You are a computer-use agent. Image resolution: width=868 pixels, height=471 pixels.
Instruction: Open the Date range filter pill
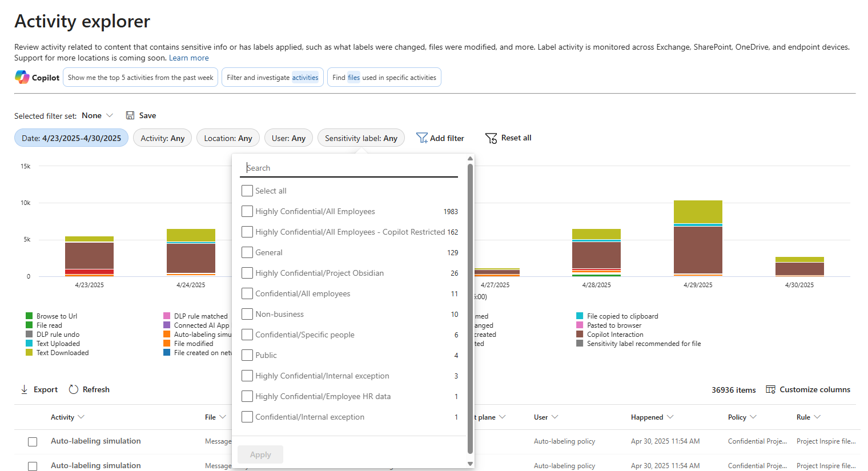[71, 138]
